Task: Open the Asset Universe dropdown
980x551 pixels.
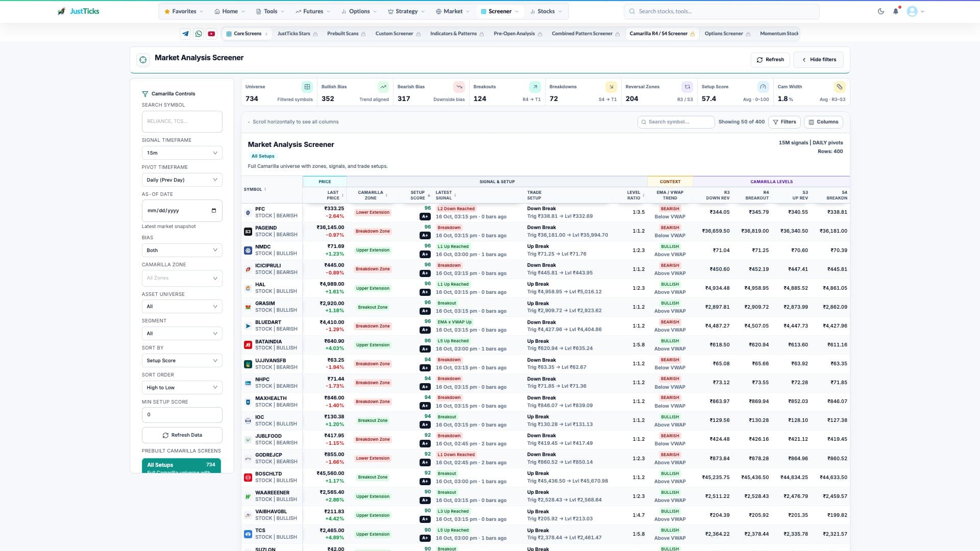Action: [182, 307]
